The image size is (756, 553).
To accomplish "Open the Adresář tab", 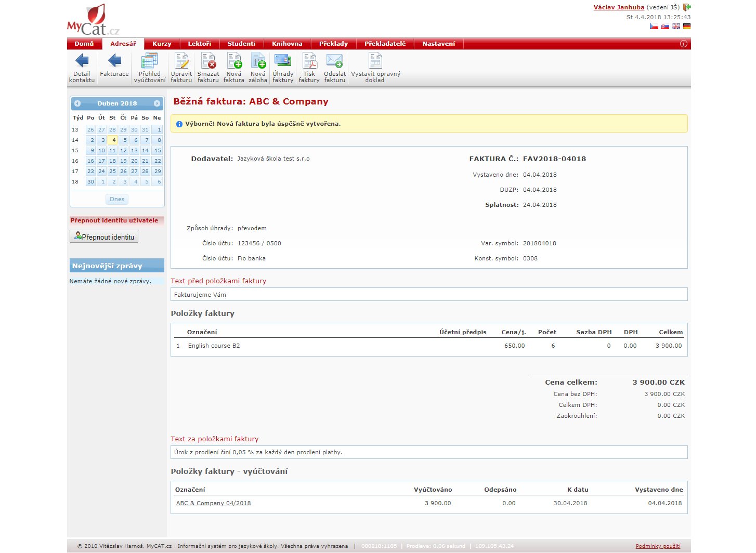I will click(x=123, y=44).
